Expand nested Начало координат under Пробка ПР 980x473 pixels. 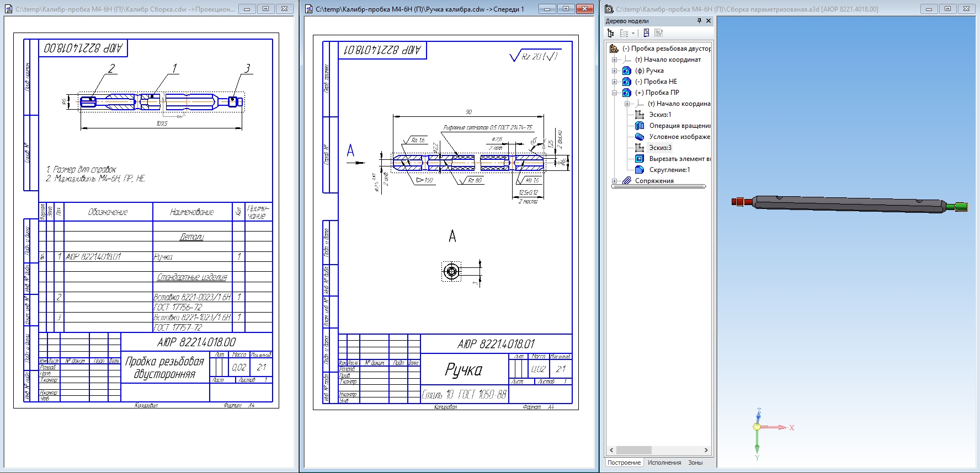(x=627, y=104)
